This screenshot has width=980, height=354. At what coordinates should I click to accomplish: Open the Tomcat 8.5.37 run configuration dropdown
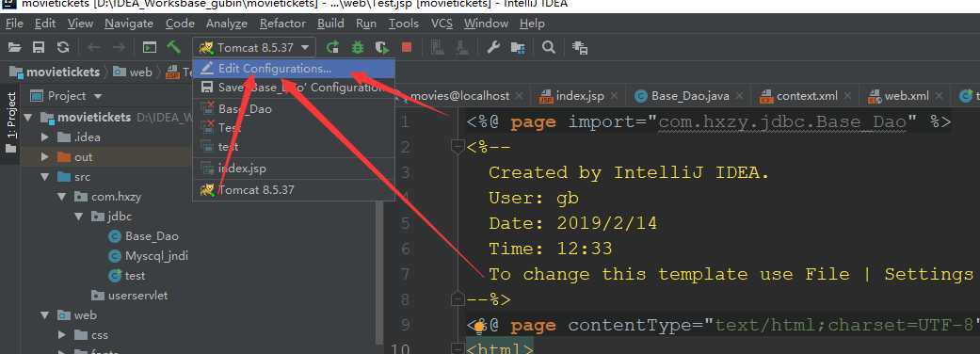point(254,47)
